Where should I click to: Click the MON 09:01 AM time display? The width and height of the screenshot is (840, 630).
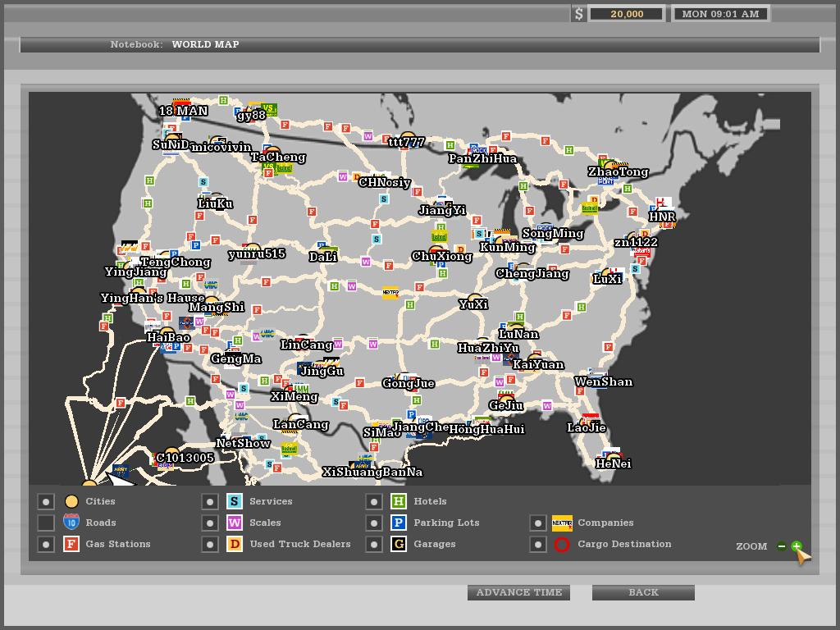coord(720,14)
